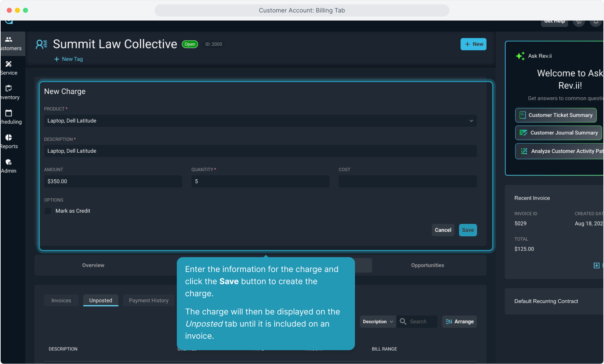
Task: Switch to the Payment History tab
Action: (x=148, y=300)
